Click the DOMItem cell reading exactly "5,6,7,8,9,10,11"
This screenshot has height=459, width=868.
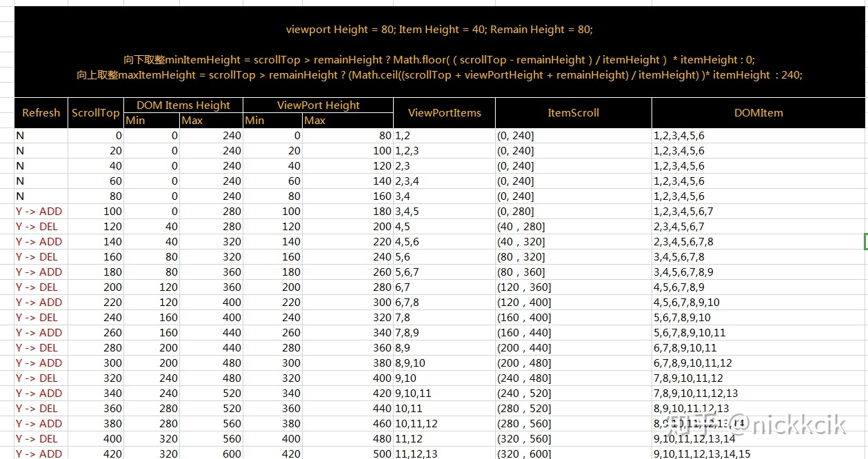point(759,333)
